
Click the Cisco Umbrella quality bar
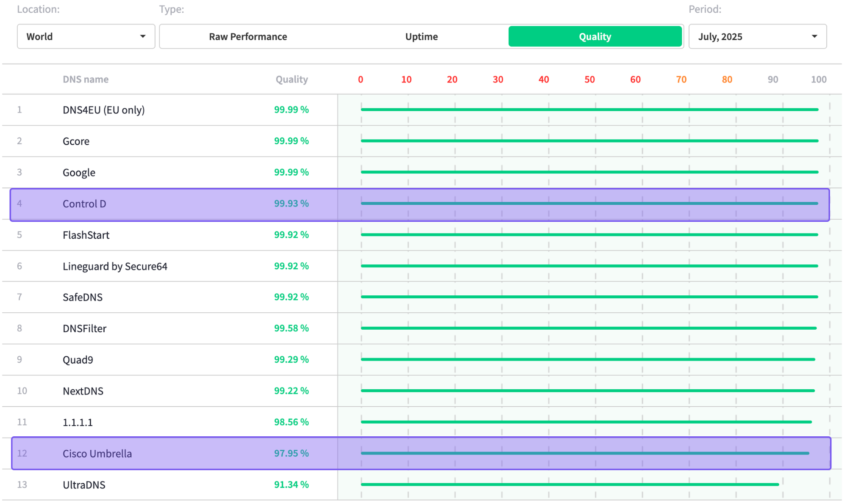click(585, 453)
